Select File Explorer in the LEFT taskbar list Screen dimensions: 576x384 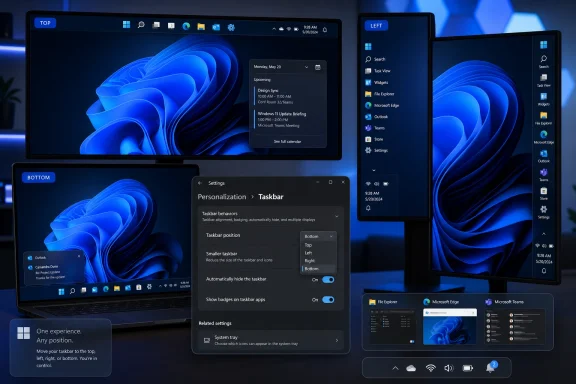tap(380, 94)
